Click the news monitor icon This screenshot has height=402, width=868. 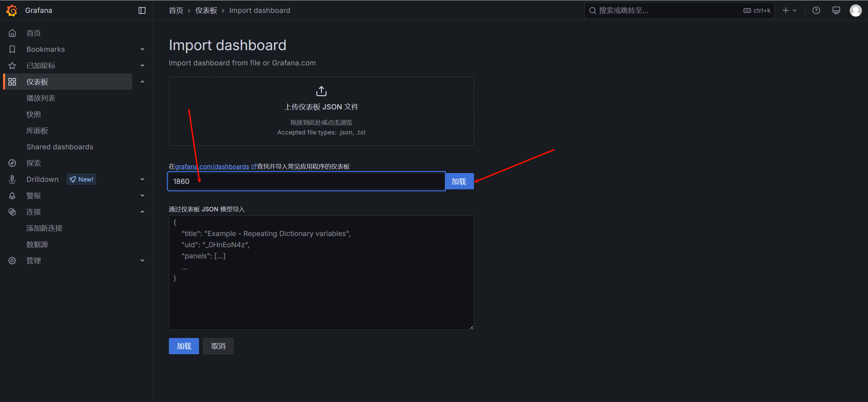[836, 10]
